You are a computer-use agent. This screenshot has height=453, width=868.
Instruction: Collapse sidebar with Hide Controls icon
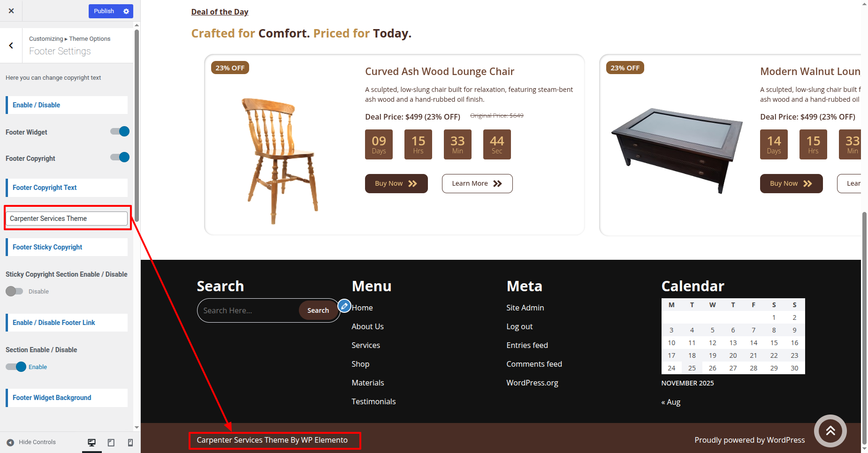click(10, 442)
